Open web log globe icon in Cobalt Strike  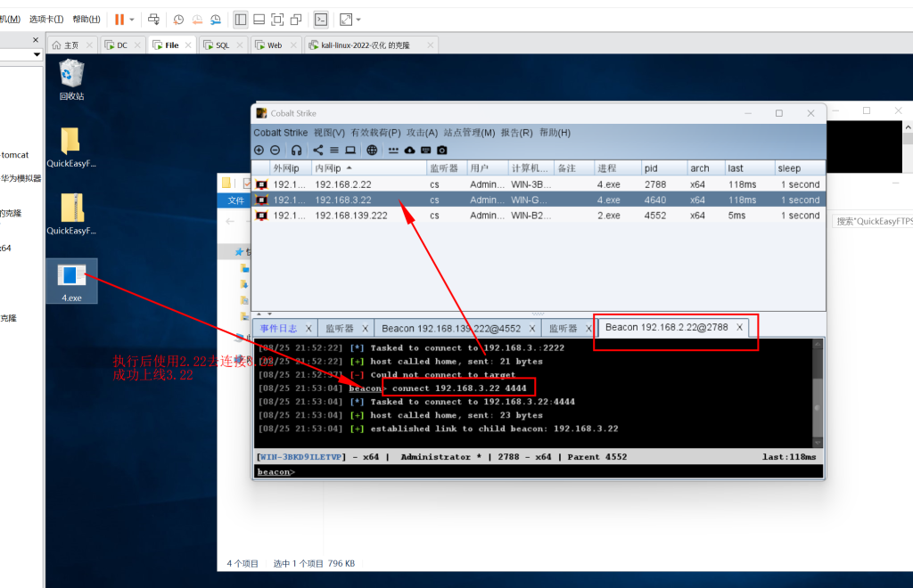click(372, 150)
